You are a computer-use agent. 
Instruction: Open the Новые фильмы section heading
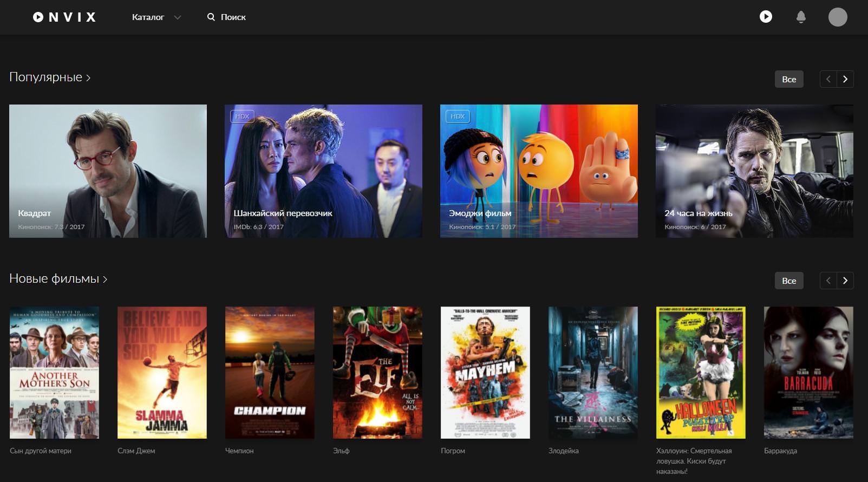(x=58, y=279)
